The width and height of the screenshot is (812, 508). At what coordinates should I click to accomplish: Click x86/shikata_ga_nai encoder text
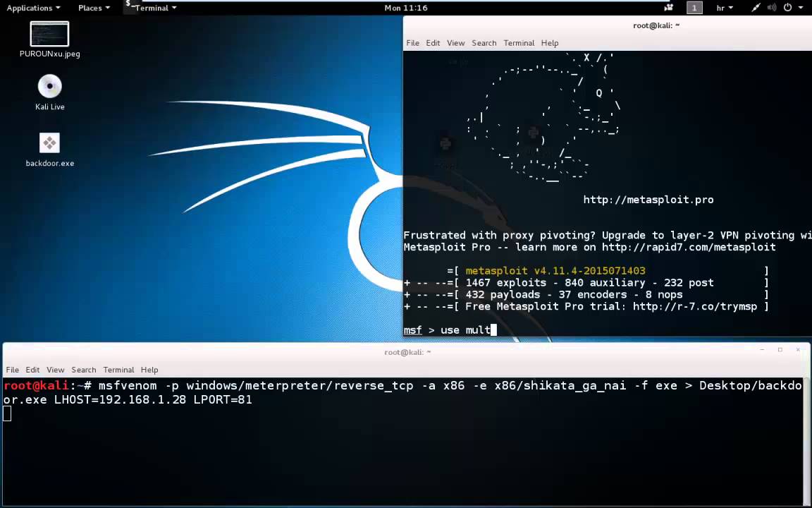point(560,386)
